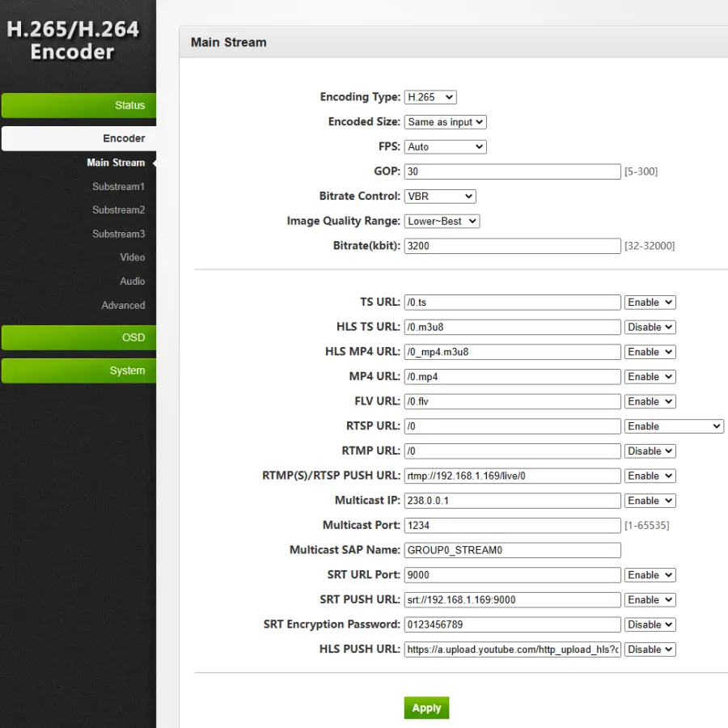
Task: Click the Apply button
Action: pos(426,708)
